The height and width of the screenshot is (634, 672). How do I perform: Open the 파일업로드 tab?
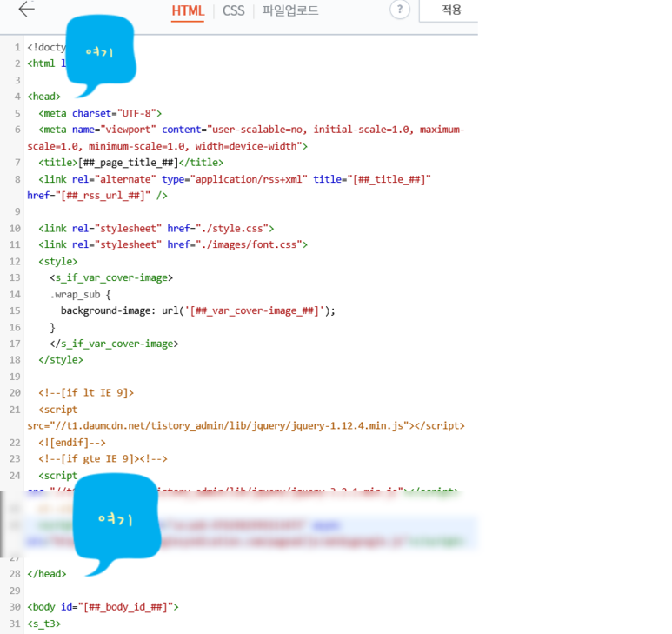click(x=290, y=10)
